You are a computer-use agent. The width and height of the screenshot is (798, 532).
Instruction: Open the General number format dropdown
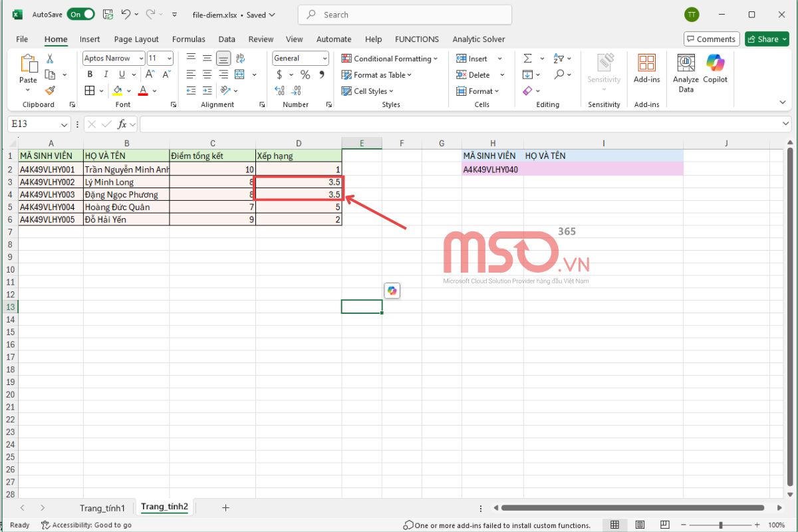(x=325, y=59)
